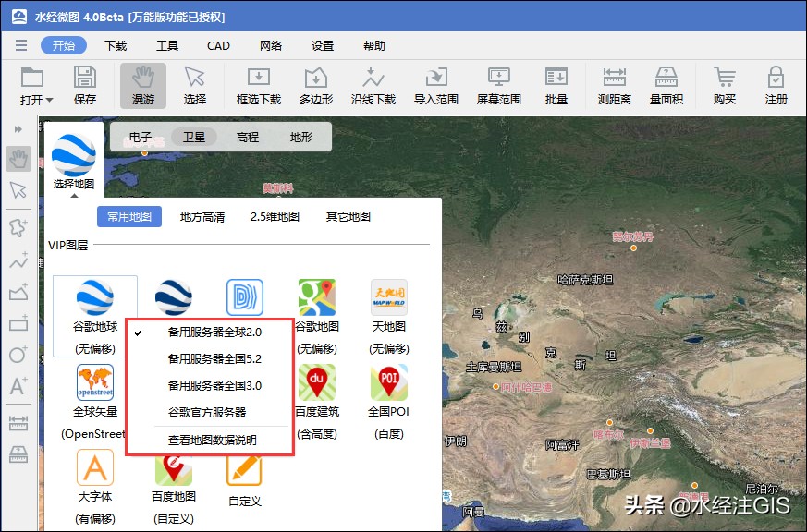Click the 量面积 tool
This screenshot has height=532, width=807.
coord(666,85)
